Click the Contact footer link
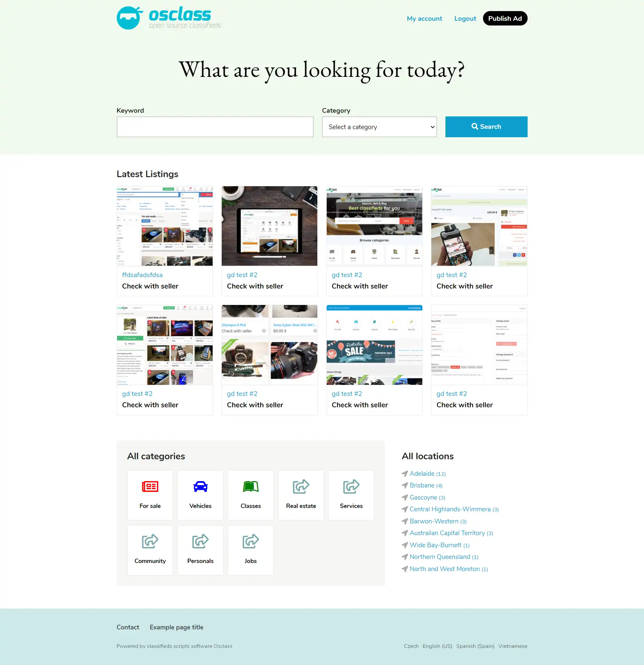Screen dimensions: 644x665 pyautogui.click(x=128, y=627)
